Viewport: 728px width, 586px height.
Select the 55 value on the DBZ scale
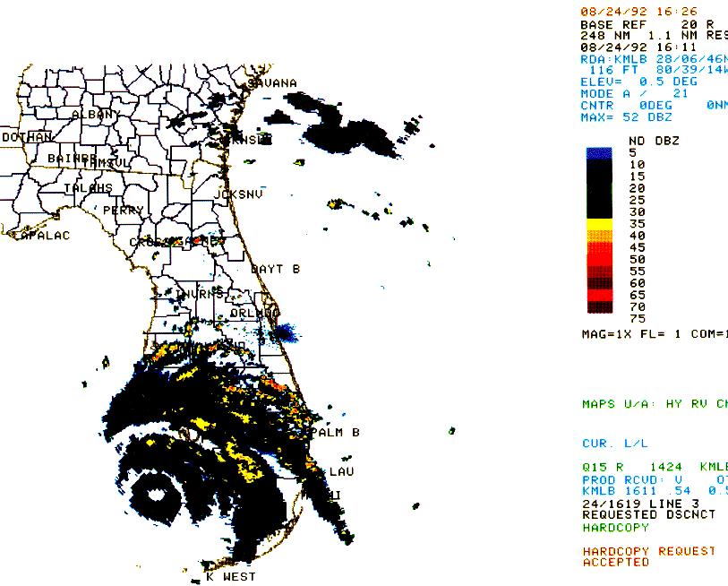coord(637,271)
